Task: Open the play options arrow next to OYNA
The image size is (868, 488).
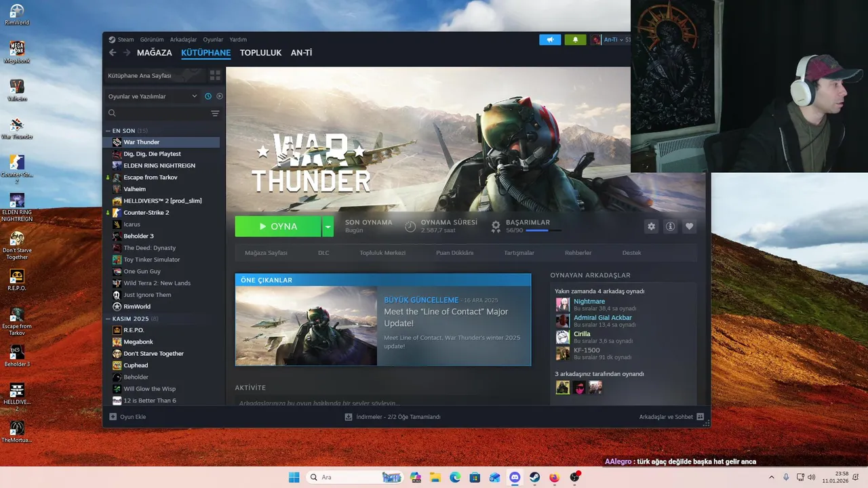Action: tap(328, 226)
